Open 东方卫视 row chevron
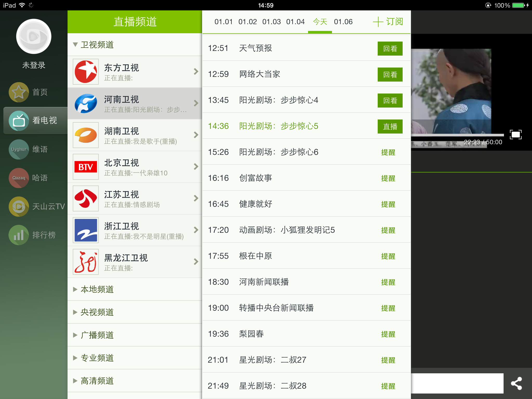This screenshot has height=399, width=532. (196, 71)
